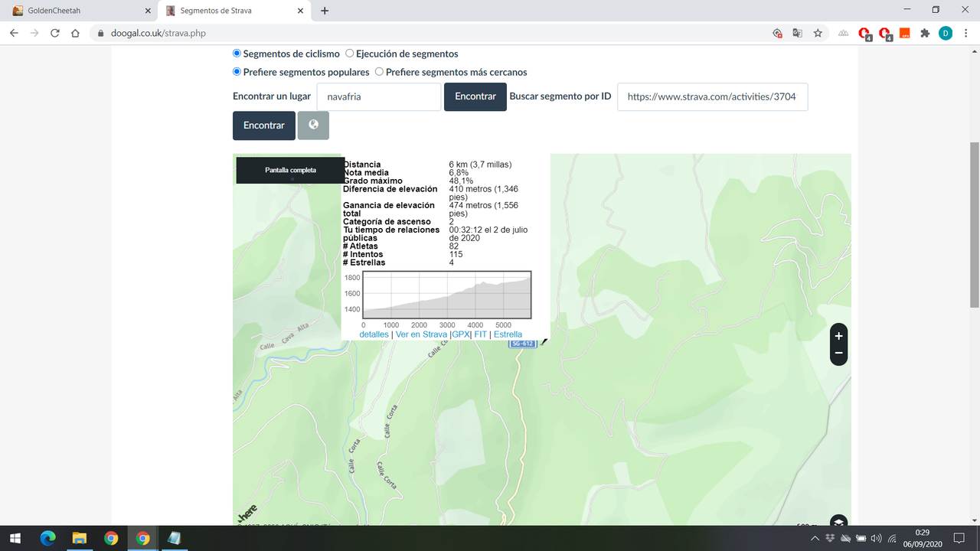Click the orange GPX extension icon
This screenshot has height=551, width=980.
[905, 33]
